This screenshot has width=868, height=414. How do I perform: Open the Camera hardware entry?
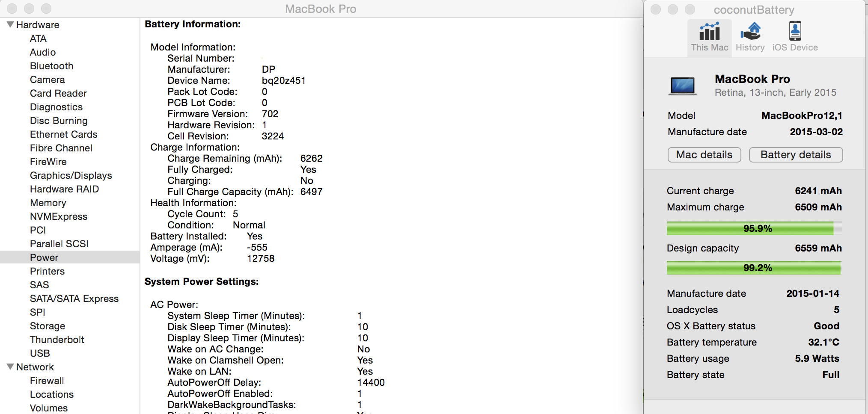(x=47, y=80)
